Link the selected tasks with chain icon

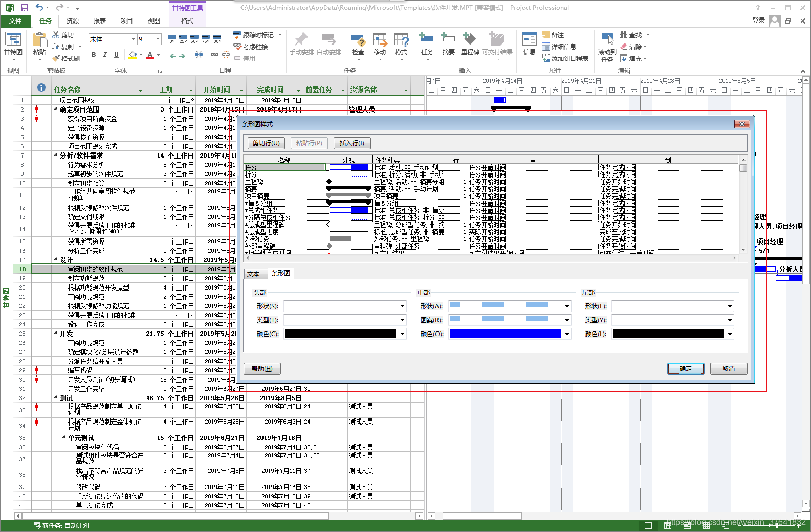point(214,55)
